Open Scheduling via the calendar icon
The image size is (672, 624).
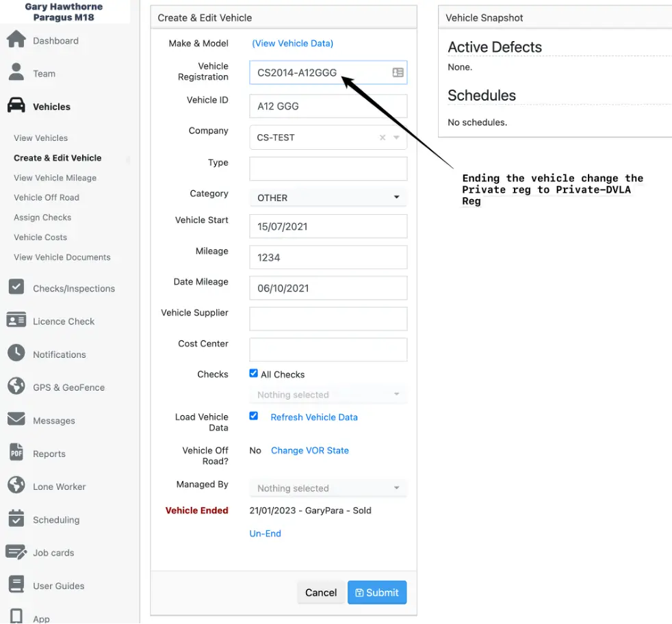pos(16,519)
